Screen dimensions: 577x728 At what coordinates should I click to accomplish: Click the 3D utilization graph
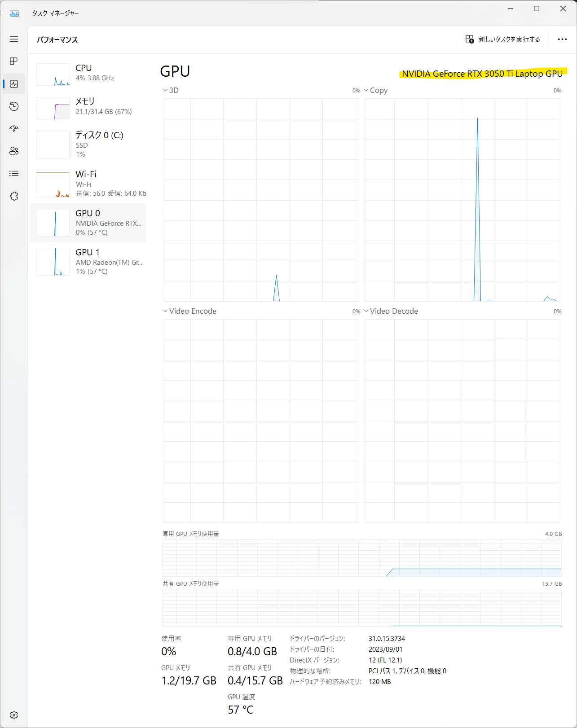261,200
